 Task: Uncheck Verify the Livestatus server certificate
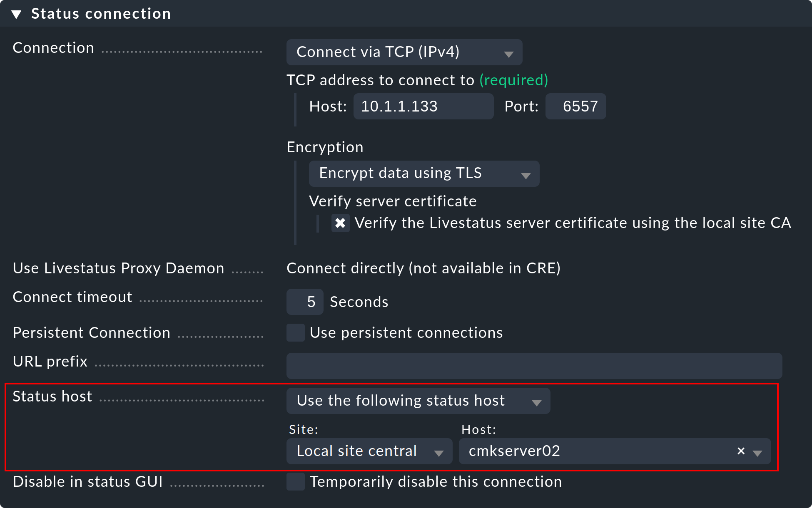pos(340,223)
